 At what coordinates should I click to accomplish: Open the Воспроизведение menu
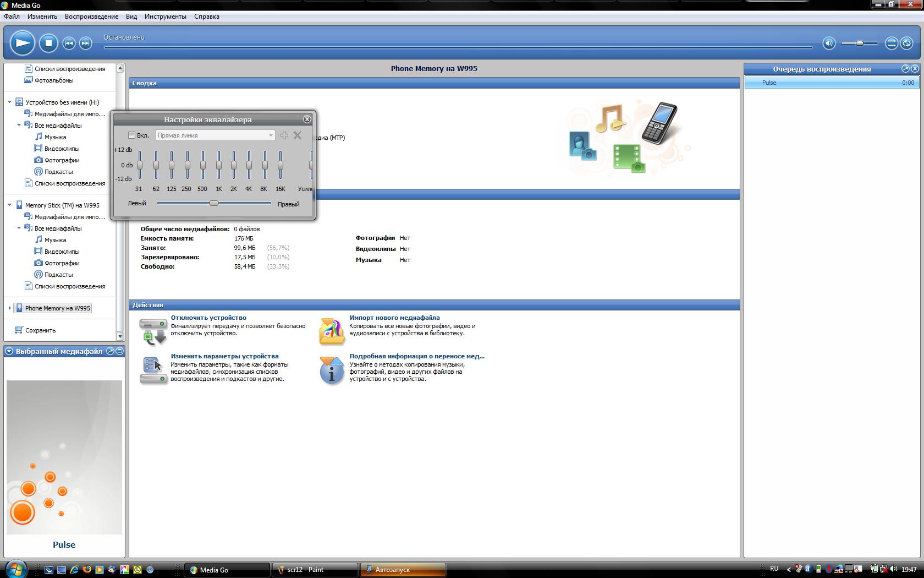91,17
